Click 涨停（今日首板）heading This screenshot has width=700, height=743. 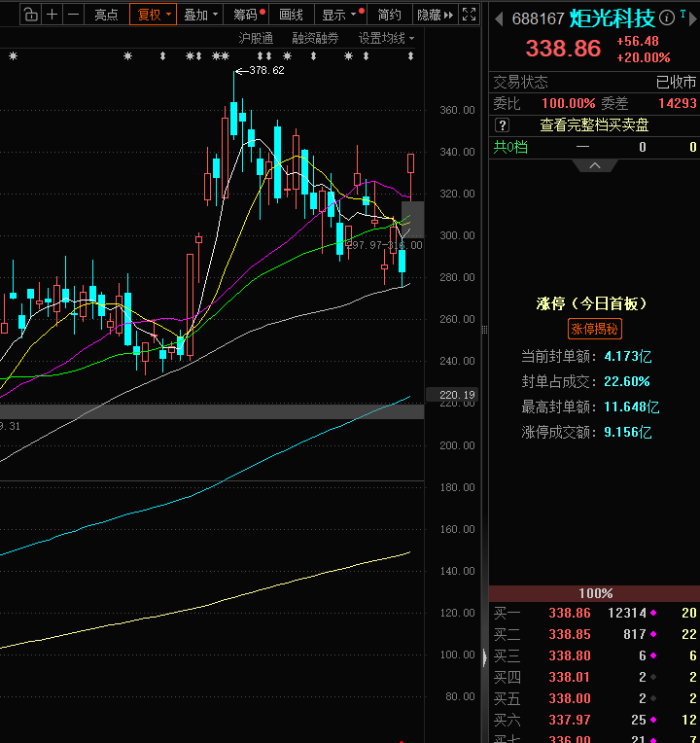(x=591, y=303)
